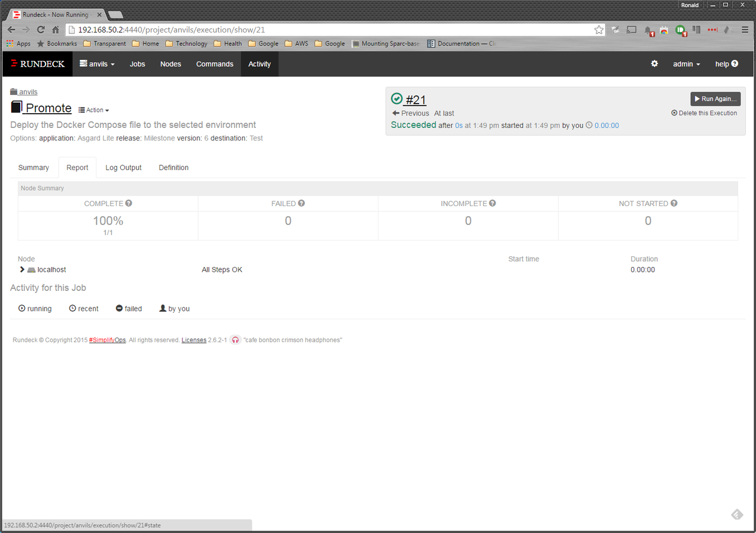Filter activity by failed

coord(128,309)
